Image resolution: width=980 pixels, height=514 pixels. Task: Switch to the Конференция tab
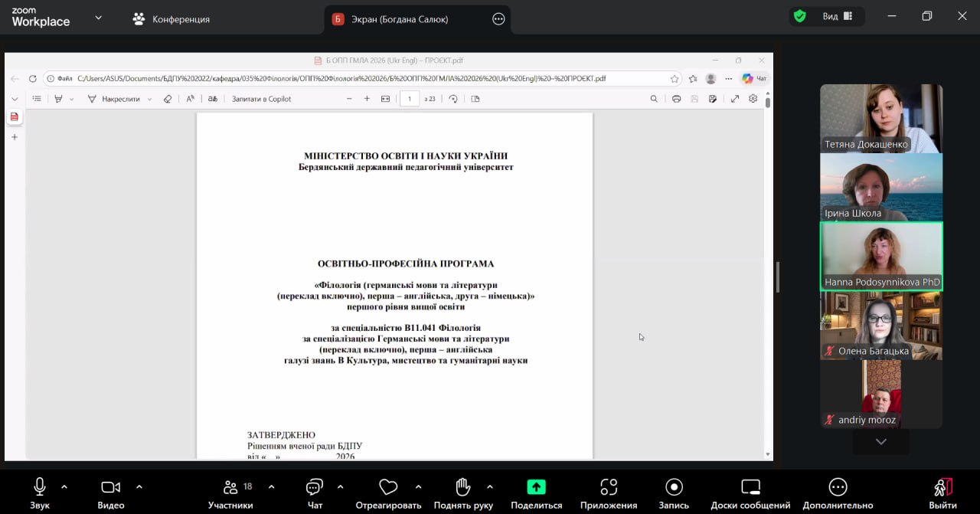[x=171, y=19]
